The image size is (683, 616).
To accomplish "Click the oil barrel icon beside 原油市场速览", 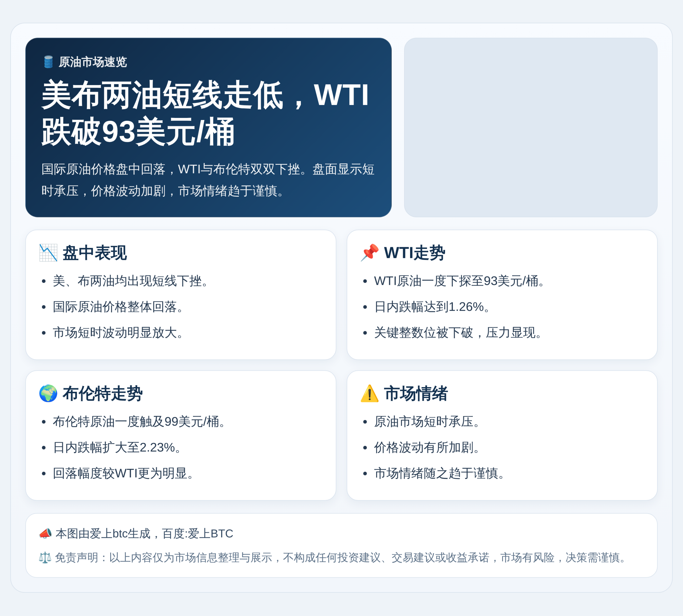I will coord(48,62).
